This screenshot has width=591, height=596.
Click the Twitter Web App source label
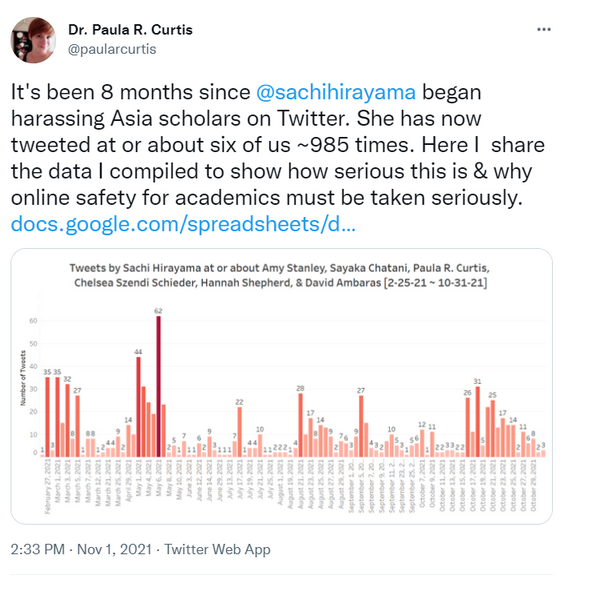tap(217, 549)
